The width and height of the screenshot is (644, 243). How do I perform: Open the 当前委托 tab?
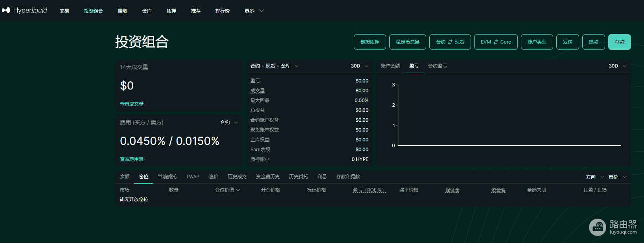point(167,177)
